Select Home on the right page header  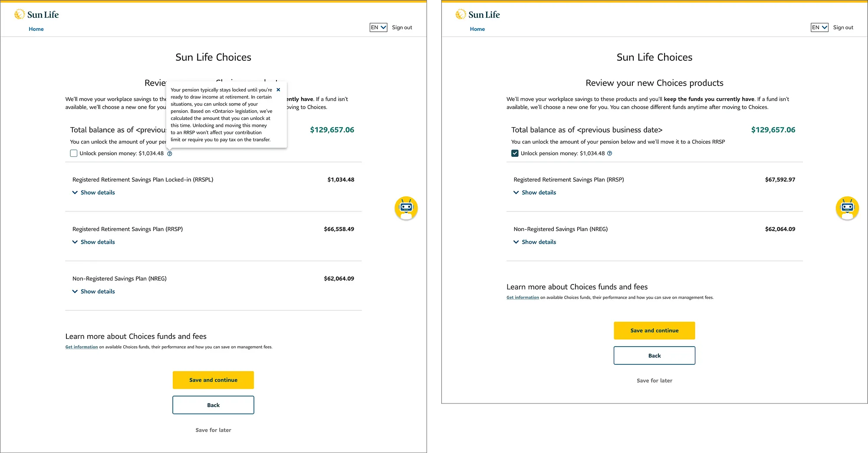point(477,29)
